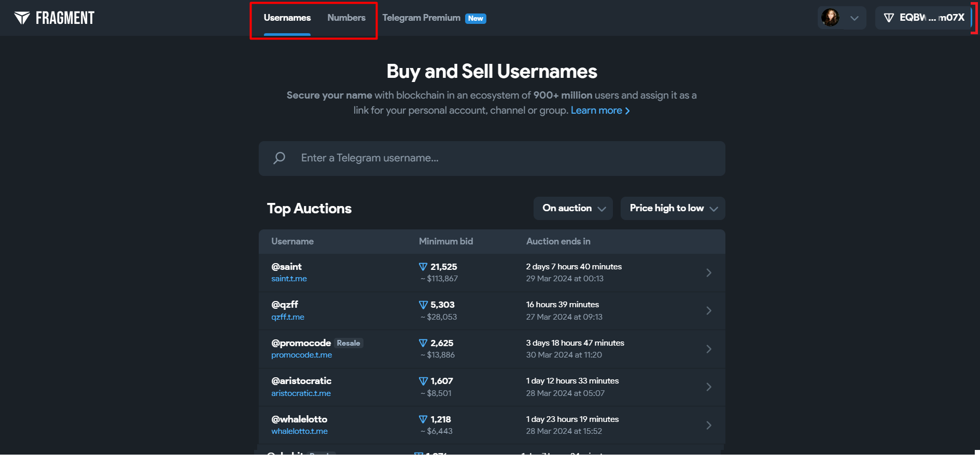Click the TON icon on wallet button

[889, 18]
